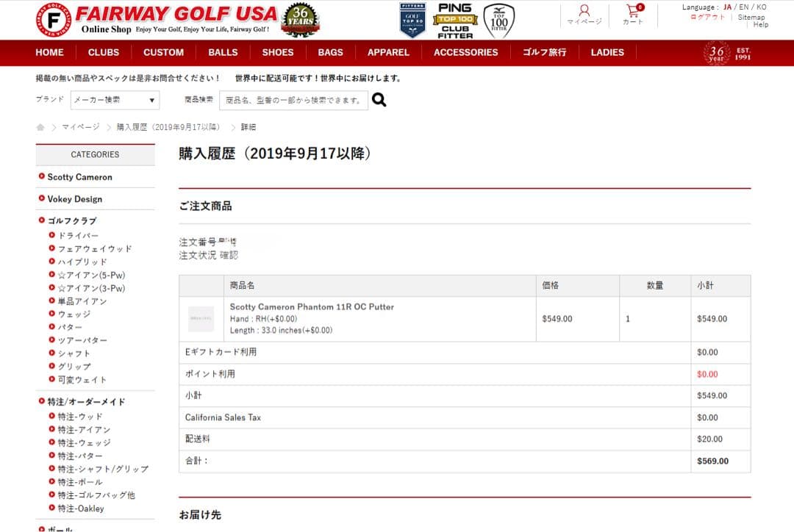Viewport: 794px width, 532px height.
Task: Open the HOME menu
Action: 50,52
